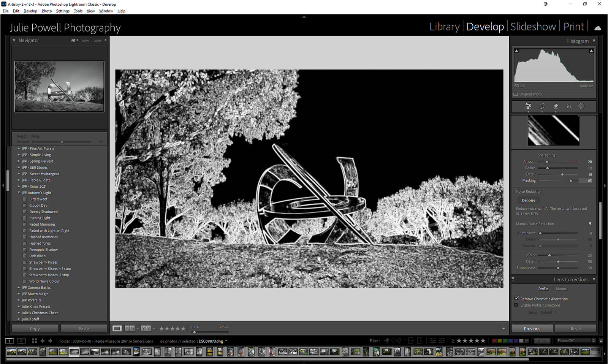Open the Masking tool

(581, 106)
